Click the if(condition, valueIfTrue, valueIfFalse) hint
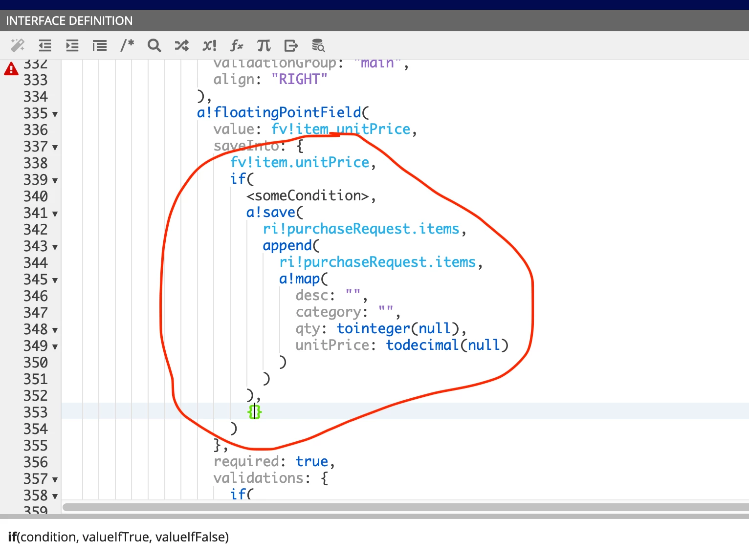 pos(118,537)
